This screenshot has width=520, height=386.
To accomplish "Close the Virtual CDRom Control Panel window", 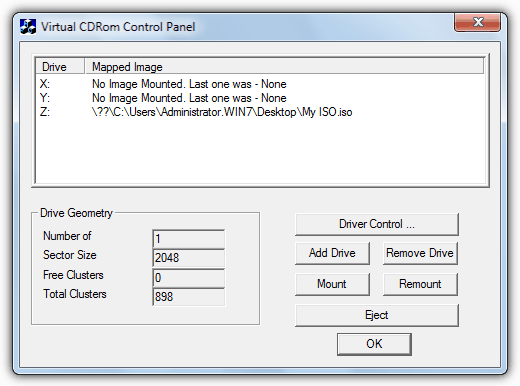I will pos(477,22).
